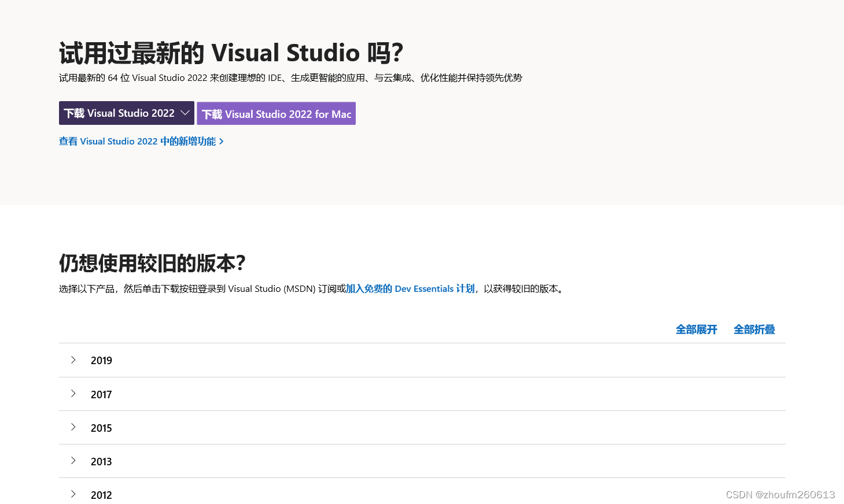
Task: Click heading 仍想使用较旧的版本?
Action: (x=152, y=264)
